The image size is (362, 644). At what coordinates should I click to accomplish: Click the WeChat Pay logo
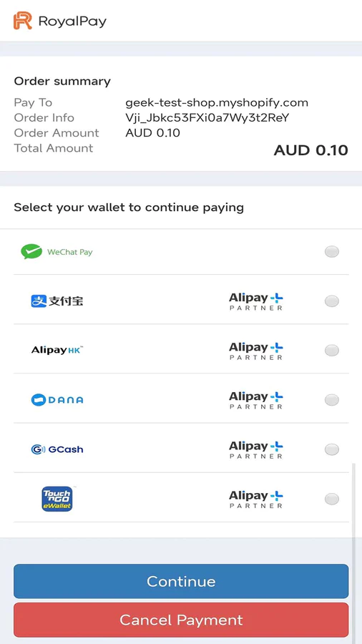(x=57, y=252)
